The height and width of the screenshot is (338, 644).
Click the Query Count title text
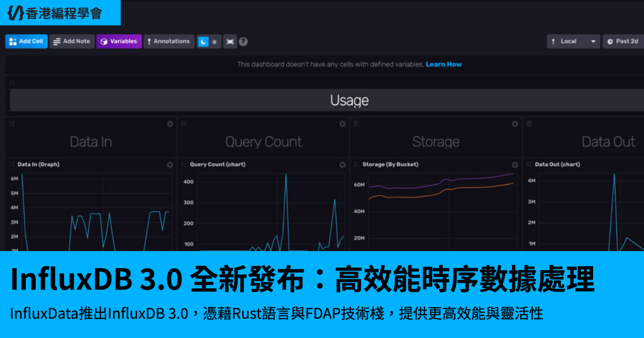[264, 142]
